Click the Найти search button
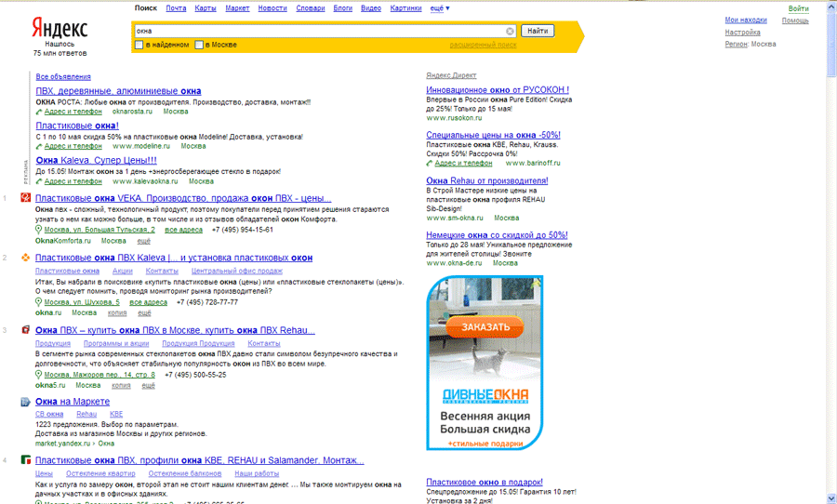The height and width of the screenshot is (504, 837). 538,31
